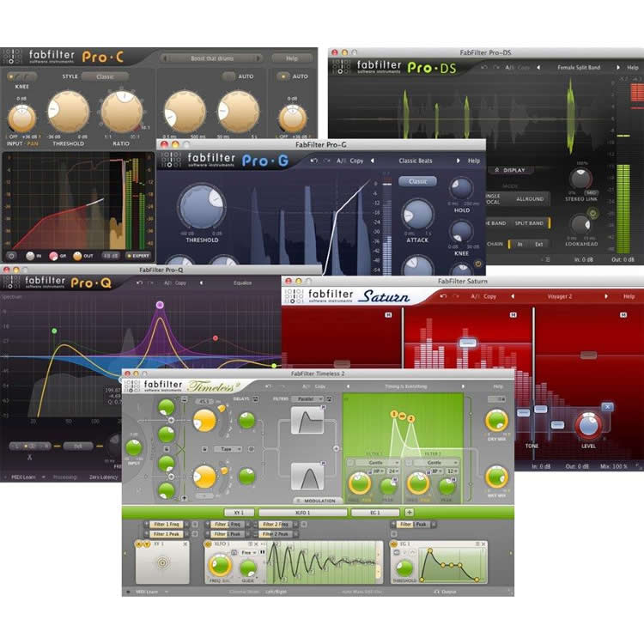This screenshot has width=644, height=644.
Task: Open Help menu in Pro-DS
Action: pos(633,67)
